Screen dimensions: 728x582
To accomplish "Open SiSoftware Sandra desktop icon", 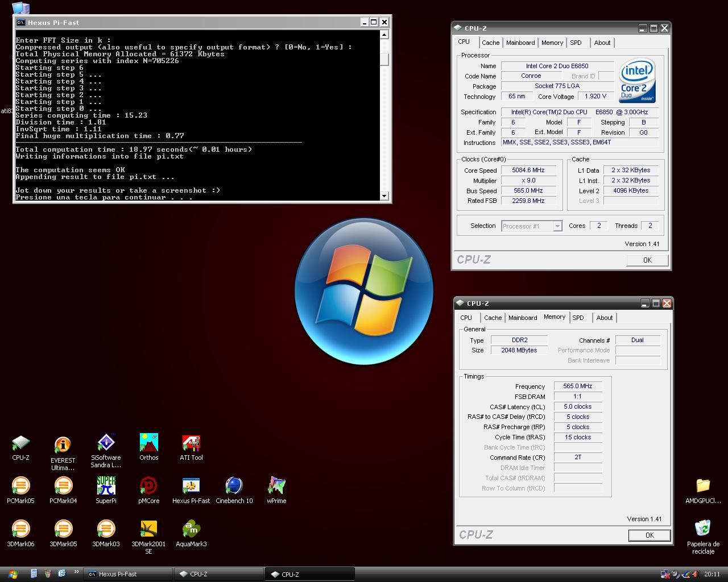I will click(106, 451).
